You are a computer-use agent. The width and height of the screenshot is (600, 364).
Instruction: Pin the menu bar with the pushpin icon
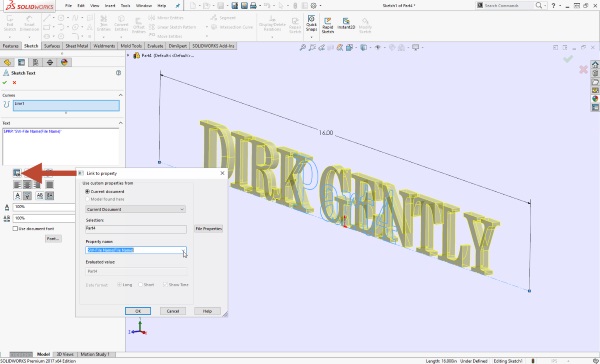coord(178,6)
